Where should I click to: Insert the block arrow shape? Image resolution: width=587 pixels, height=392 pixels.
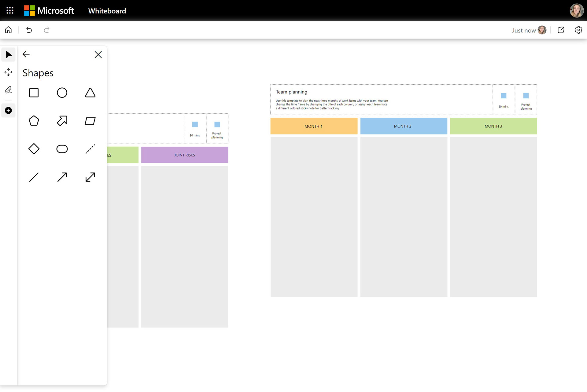tap(62, 121)
